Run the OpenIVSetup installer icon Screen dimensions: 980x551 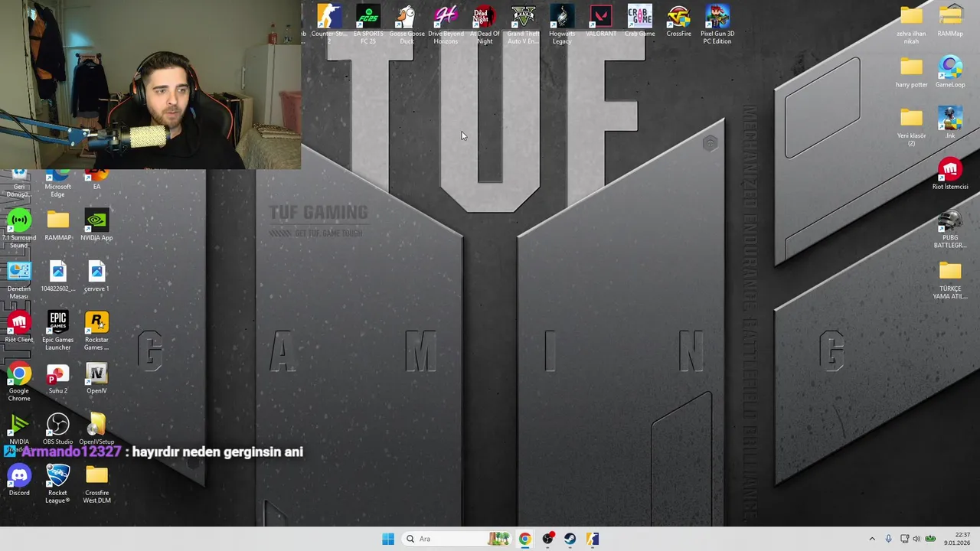[x=96, y=429]
